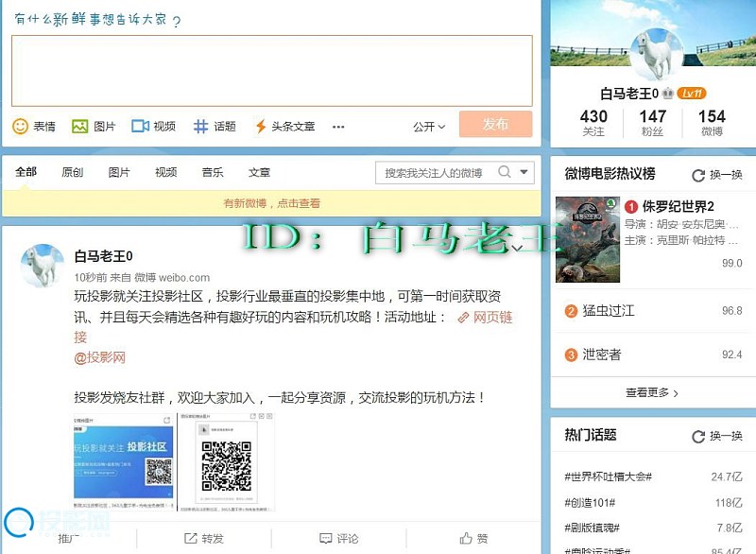Add a picture with 图片 icon
This screenshot has height=554, width=756.
pos(94,127)
